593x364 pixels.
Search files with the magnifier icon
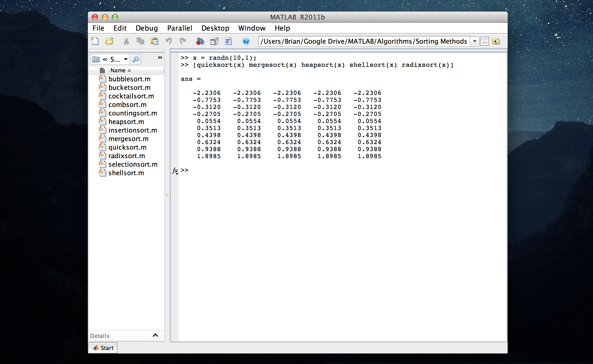pos(136,59)
